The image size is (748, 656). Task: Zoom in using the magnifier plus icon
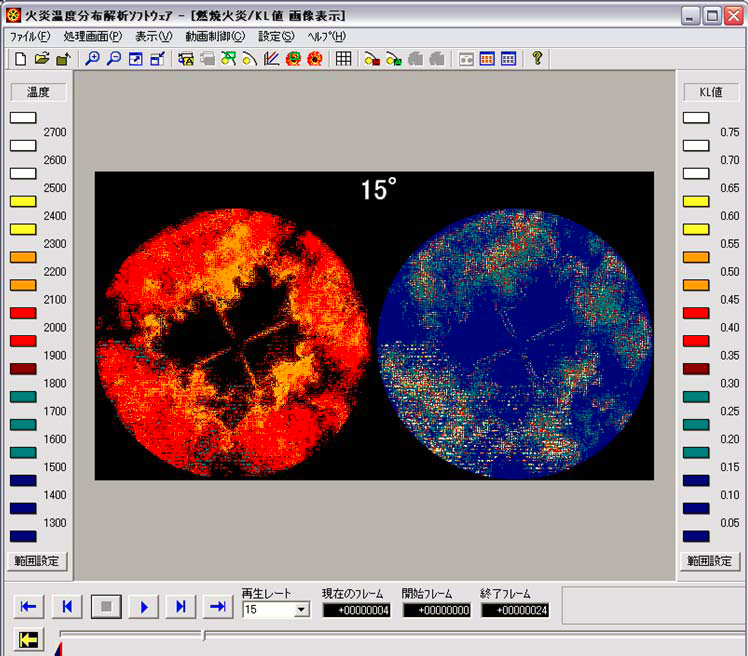click(92, 59)
